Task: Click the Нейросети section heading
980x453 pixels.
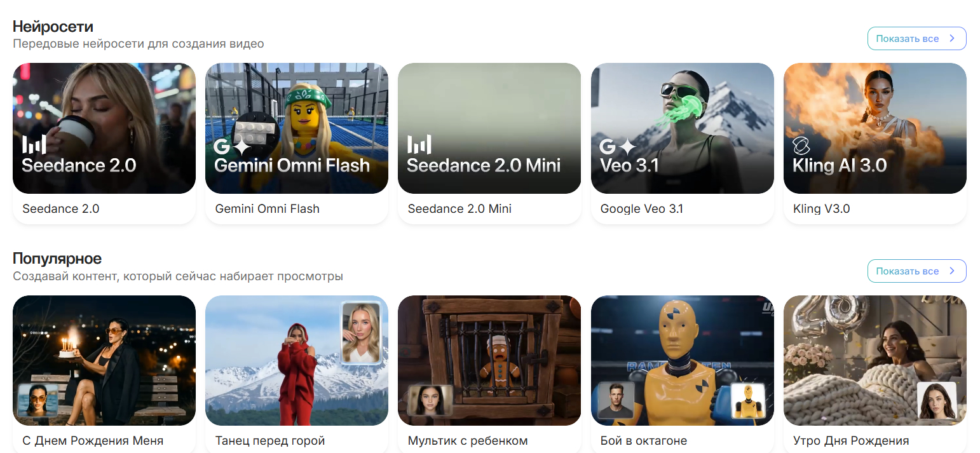Action: tap(53, 27)
